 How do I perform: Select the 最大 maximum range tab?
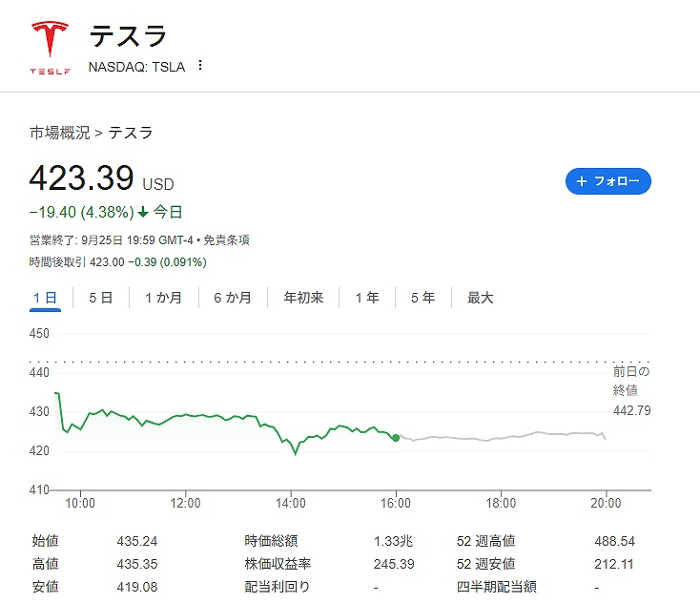(x=480, y=298)
